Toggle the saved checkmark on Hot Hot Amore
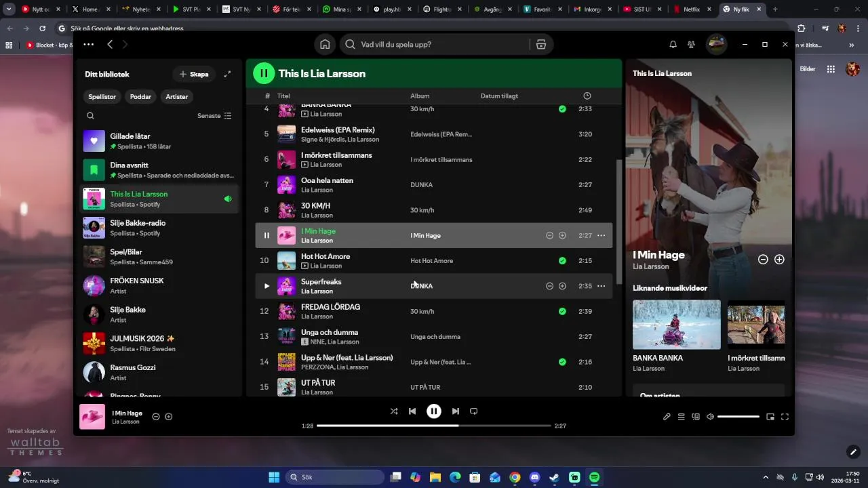 pyautogui.click(x=562, y=260)
